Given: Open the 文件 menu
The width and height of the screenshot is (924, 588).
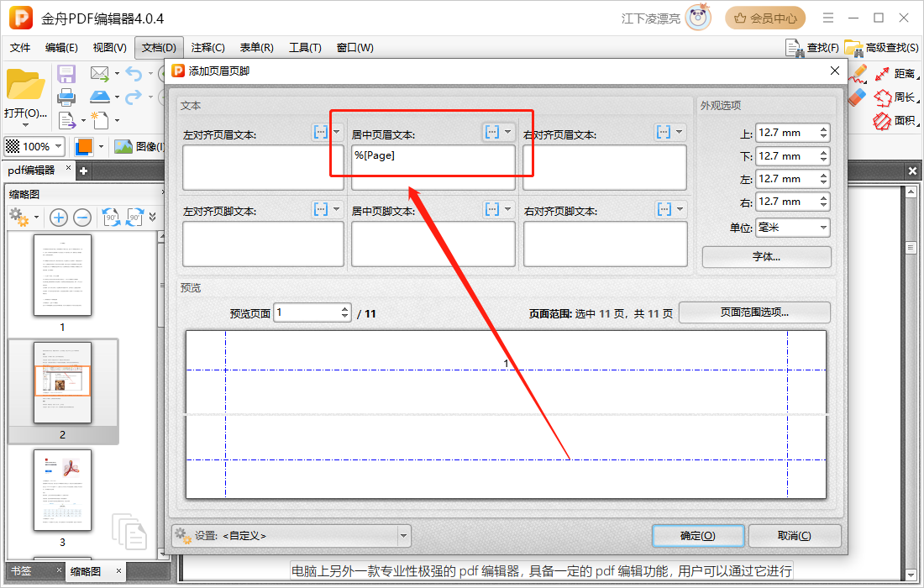Looking at the screenshot, I should coord(20,48).
